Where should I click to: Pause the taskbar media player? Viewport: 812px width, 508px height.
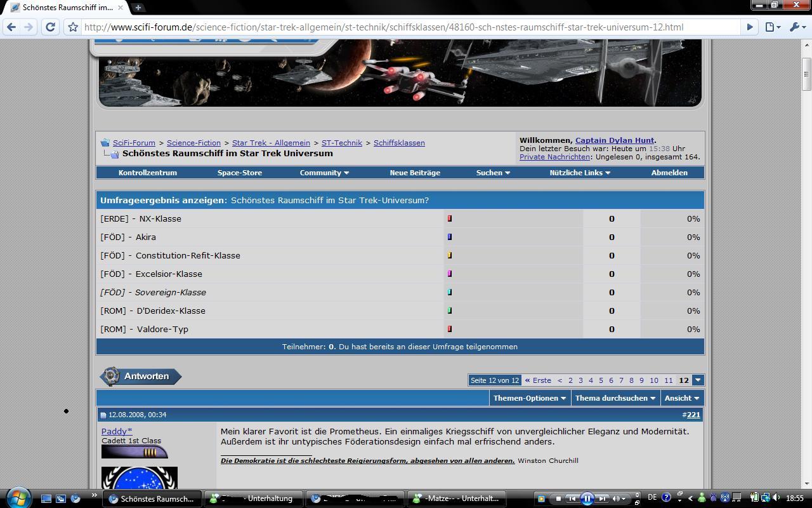point(587,498)
